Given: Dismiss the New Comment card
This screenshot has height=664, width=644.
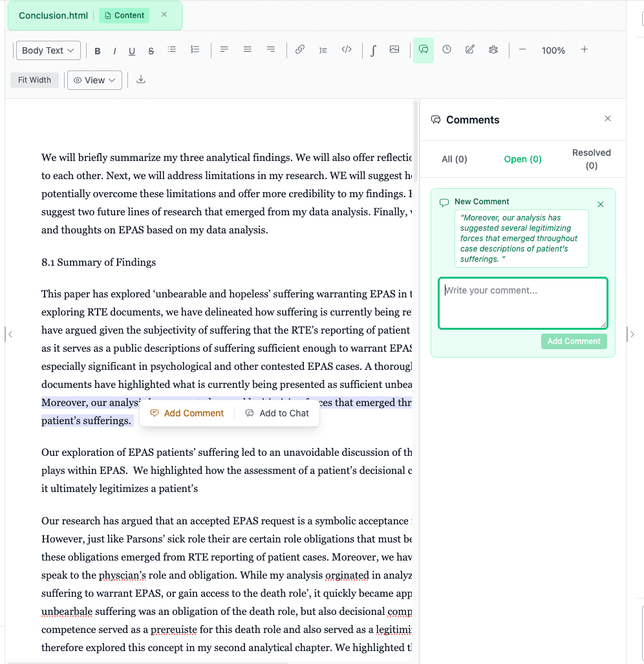Looking at the screenshot, I should [601, 204].
